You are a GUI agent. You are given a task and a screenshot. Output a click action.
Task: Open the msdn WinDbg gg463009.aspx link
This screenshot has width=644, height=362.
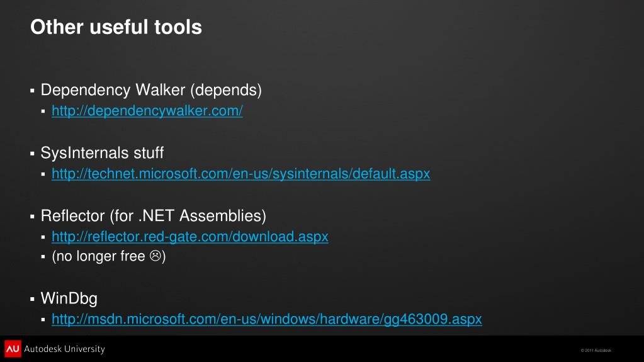pyautogui.click(x=266, y=319)
